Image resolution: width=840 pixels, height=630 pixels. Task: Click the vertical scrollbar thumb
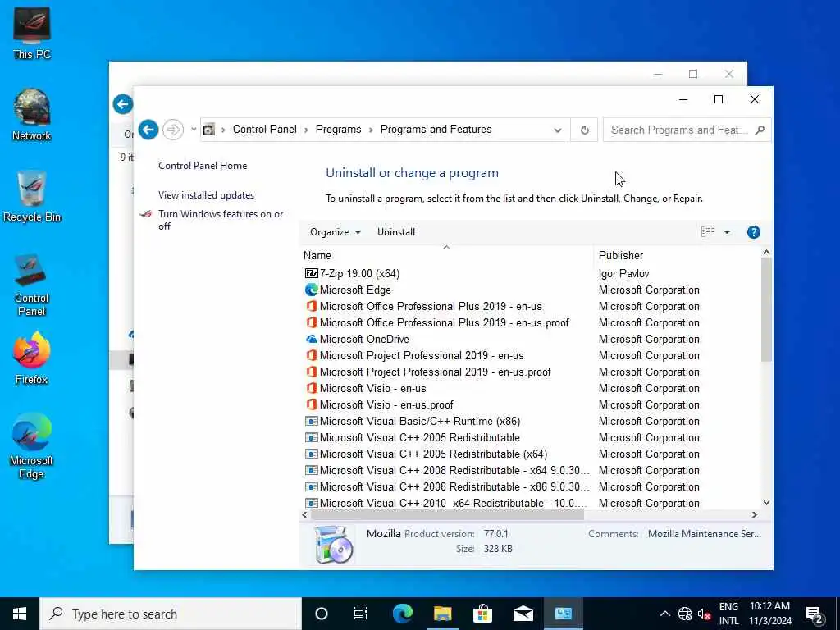pyautogui.click(x=766, y=309)
